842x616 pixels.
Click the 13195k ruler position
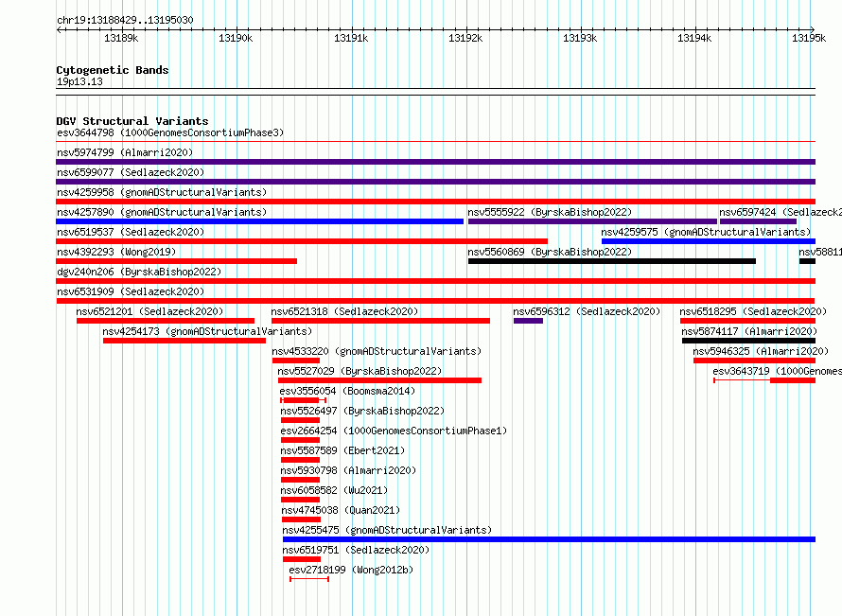pyautogui.click(x=809, y=38)
